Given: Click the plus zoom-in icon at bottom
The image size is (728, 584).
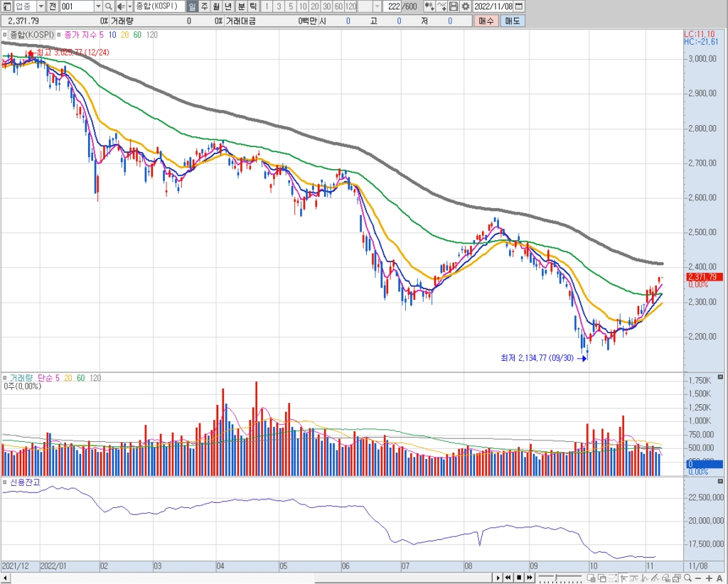Looking at the screenshot, I should [710, 578].
